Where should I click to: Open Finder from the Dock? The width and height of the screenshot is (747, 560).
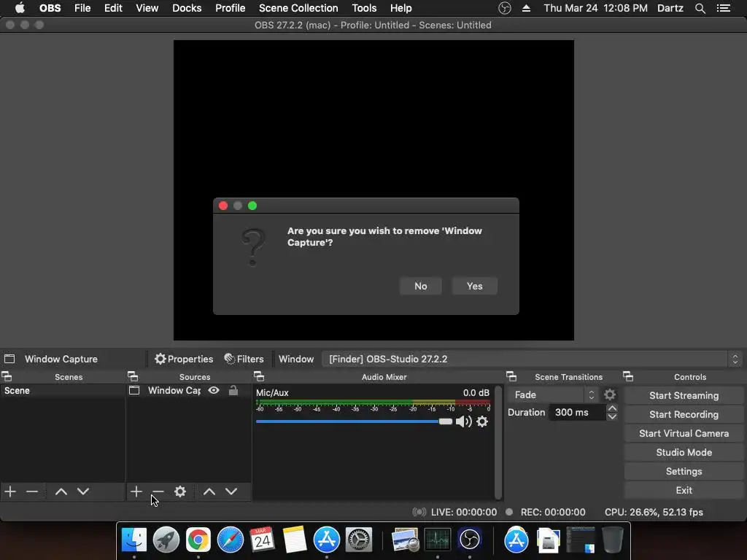(134, 540)
